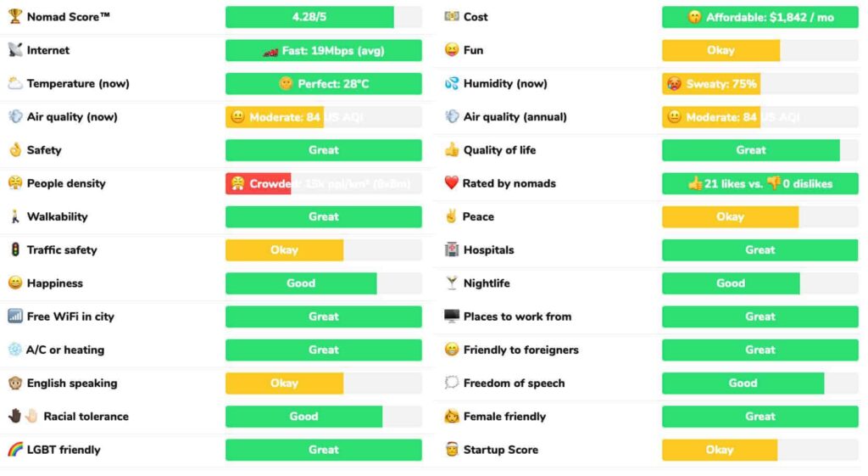Screen dimensions: 868x476
Task: Click the computer monitor Places to work icon
Action: [452, 316]
